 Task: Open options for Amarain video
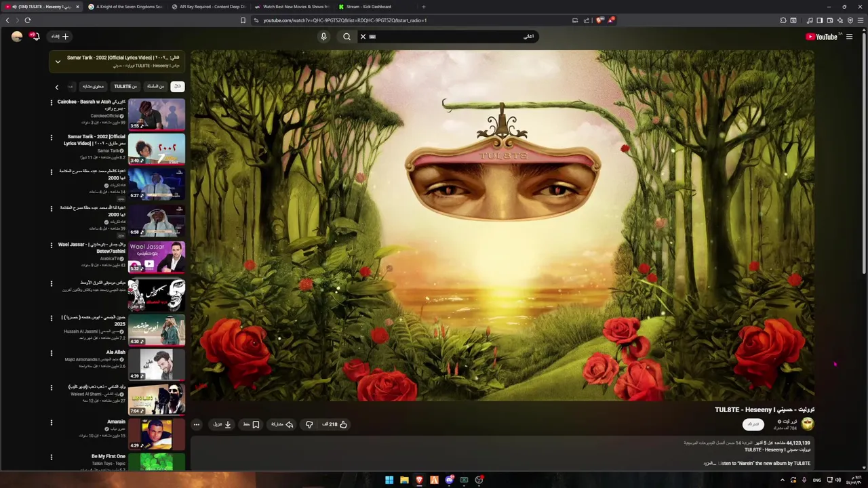click(51, 422)
